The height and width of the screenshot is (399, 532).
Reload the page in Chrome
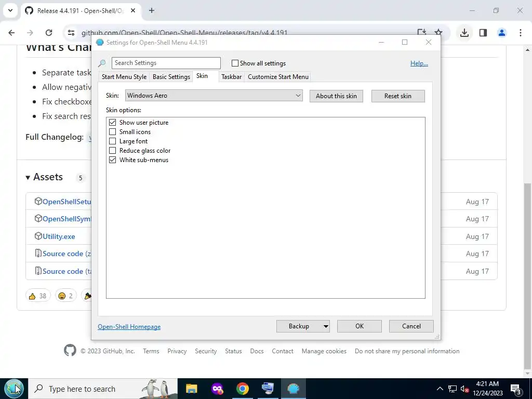coord(49,33)
